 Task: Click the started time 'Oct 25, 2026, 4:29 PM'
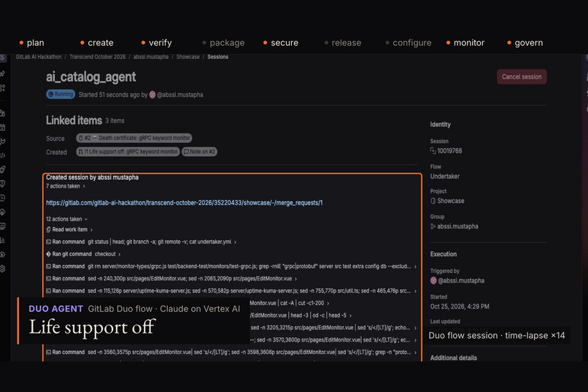pyautogui.click(x=460, y=307)
